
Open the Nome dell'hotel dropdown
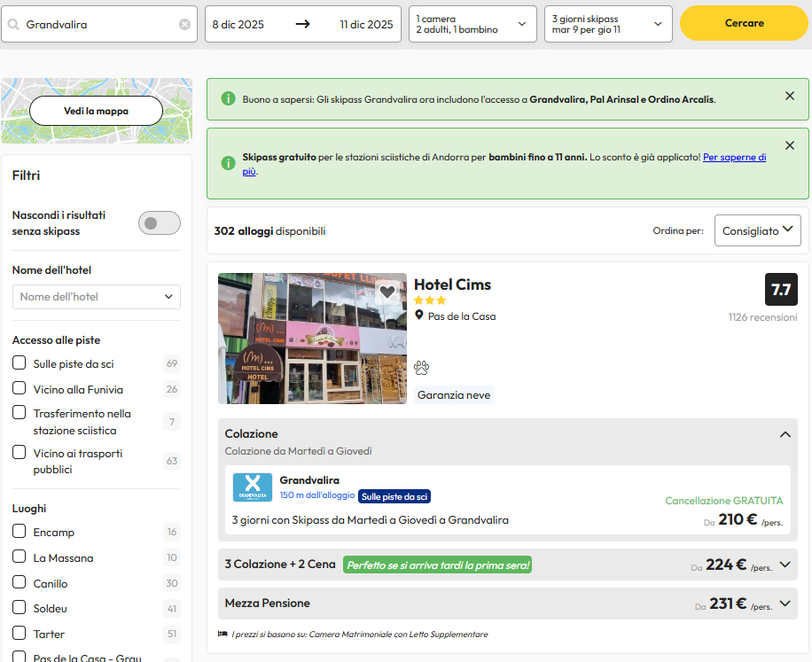tap(97, 297)
